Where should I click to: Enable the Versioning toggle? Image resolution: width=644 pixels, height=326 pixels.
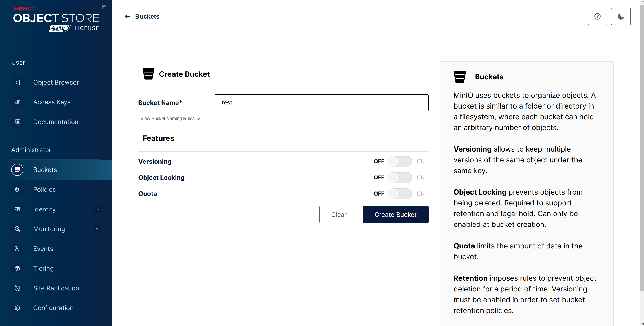click(x=400, y=161)
